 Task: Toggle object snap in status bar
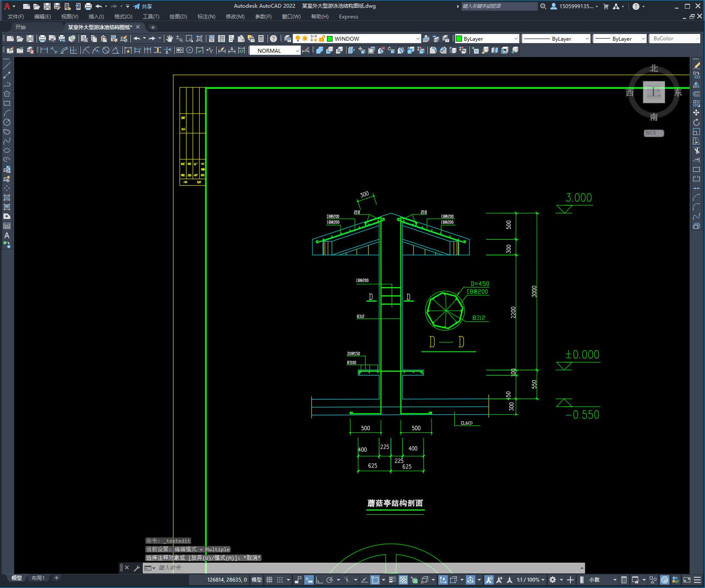click(x=375, y=580)
